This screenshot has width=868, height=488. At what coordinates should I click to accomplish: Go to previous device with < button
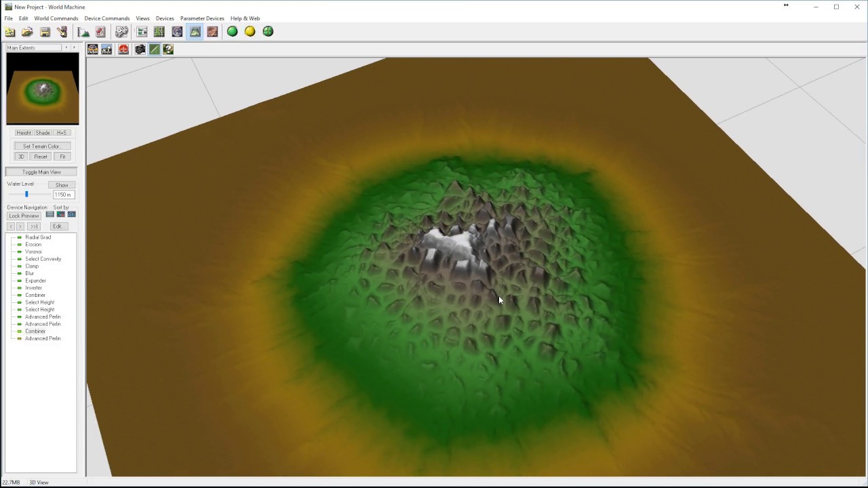(11, 226)
